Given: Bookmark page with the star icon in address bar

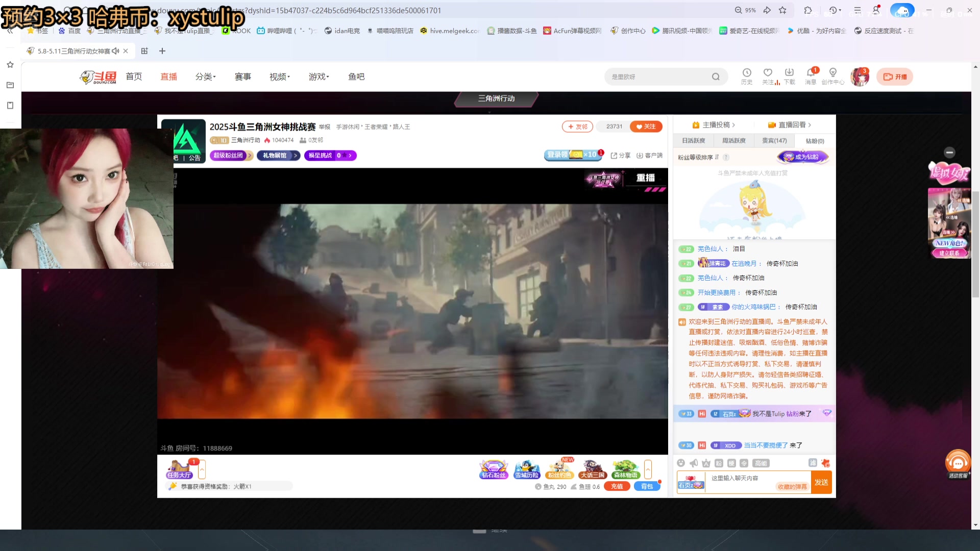Looking at the screenshot, I should [x=782, y=10].
